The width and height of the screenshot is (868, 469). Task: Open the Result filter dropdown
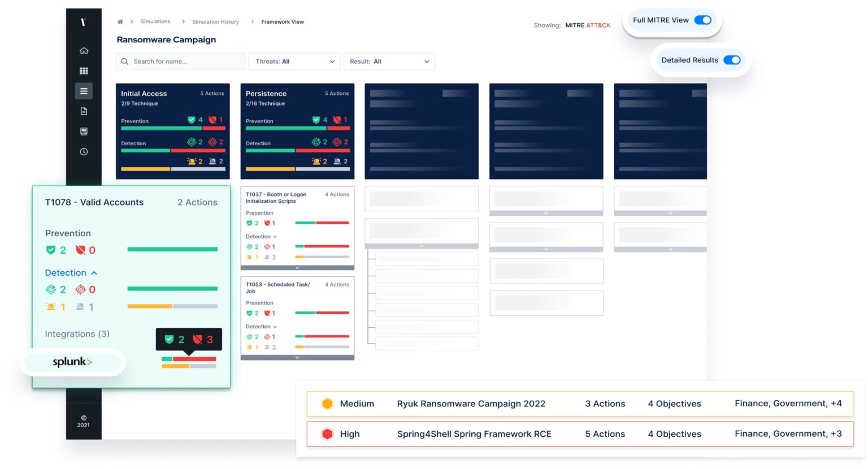[389, 62]
